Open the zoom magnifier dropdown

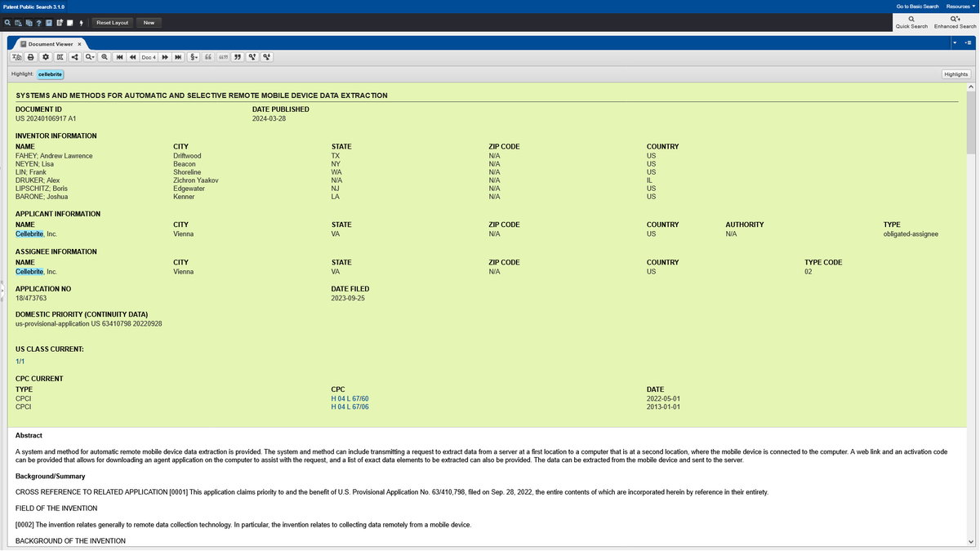[x=90, y=57]
